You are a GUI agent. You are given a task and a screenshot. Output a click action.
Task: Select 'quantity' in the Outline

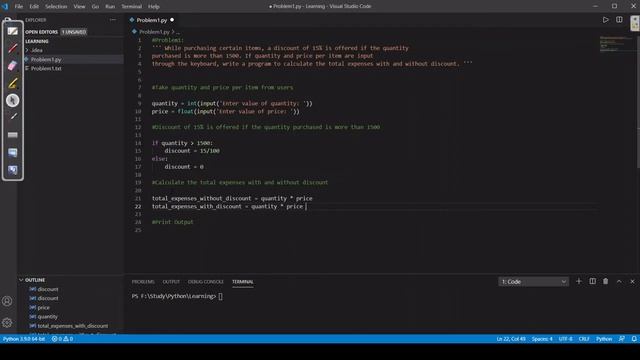pos(47,317)
